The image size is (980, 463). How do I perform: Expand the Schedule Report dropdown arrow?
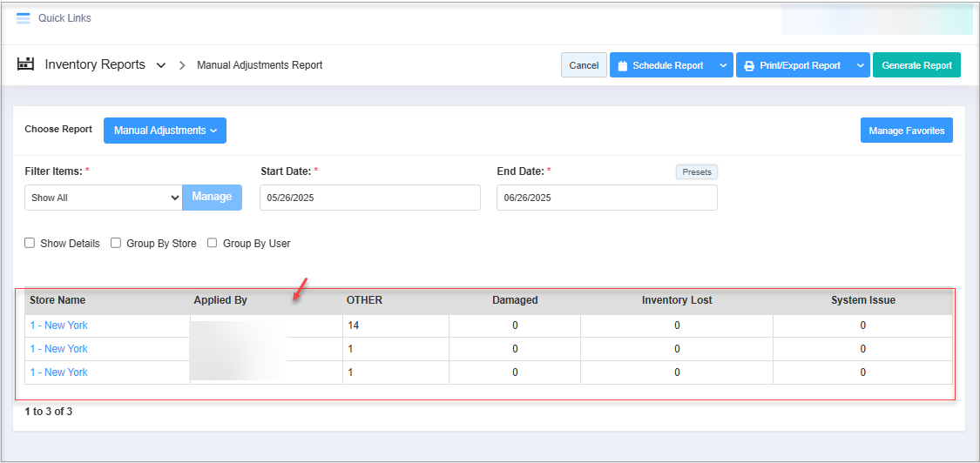[722, 66]
